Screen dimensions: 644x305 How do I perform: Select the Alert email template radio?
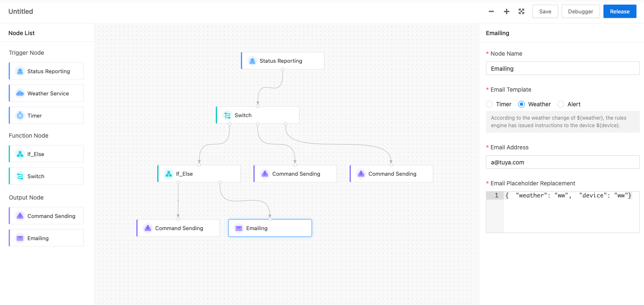coord(560,104)
